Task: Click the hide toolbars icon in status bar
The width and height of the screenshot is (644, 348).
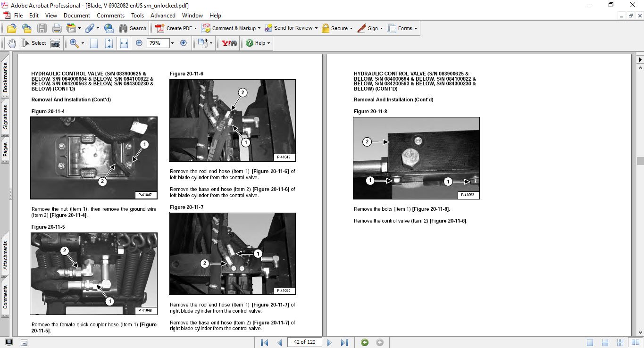Action: point(24,342)
